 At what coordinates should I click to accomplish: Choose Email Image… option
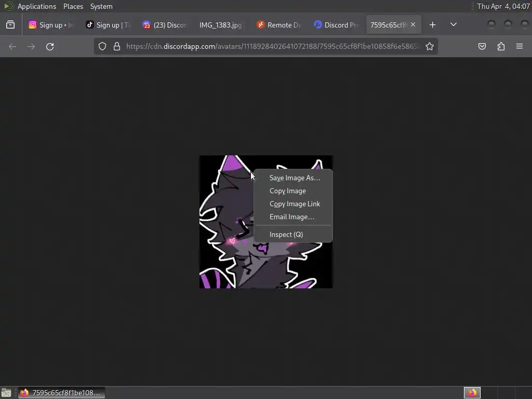coord(293,217)
